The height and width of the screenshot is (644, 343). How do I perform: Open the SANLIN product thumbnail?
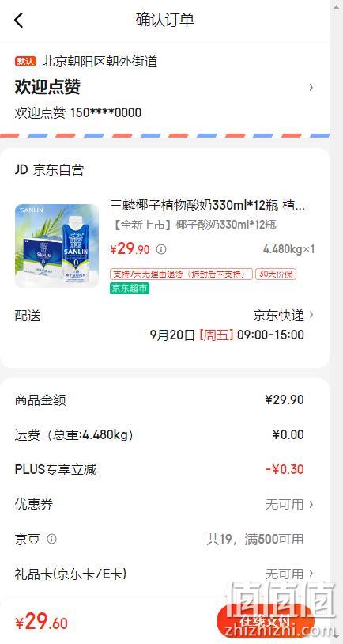(57, 245)
